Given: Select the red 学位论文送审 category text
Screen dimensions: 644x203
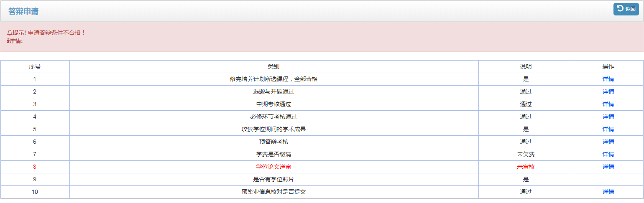Looking at the screenshot, I should [273, 167].
